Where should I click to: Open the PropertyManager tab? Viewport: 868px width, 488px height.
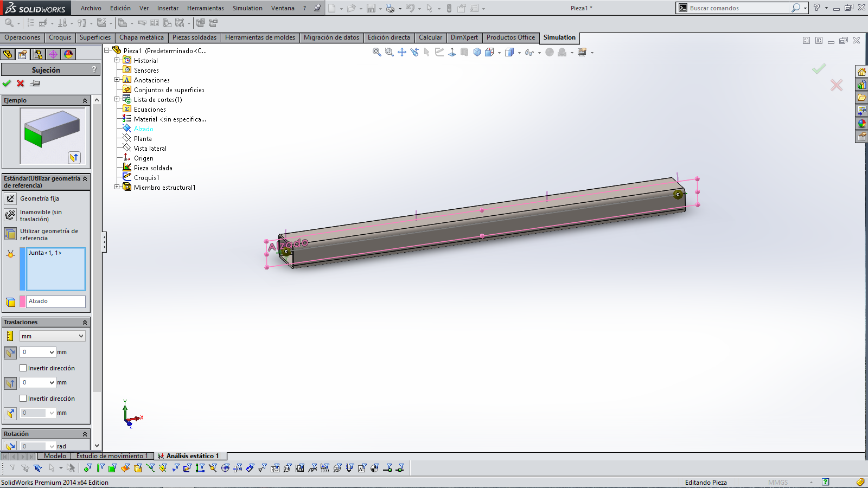pyautogui.click(x=23, y=54)
